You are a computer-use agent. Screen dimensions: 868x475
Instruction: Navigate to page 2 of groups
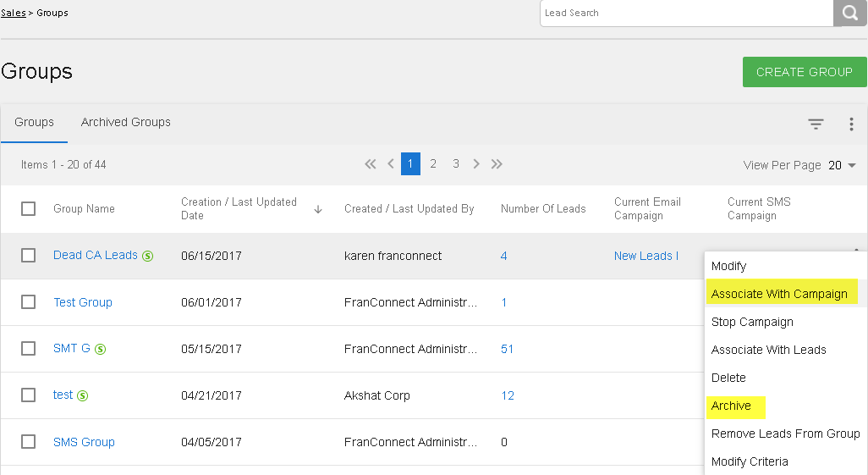(433, 164)
